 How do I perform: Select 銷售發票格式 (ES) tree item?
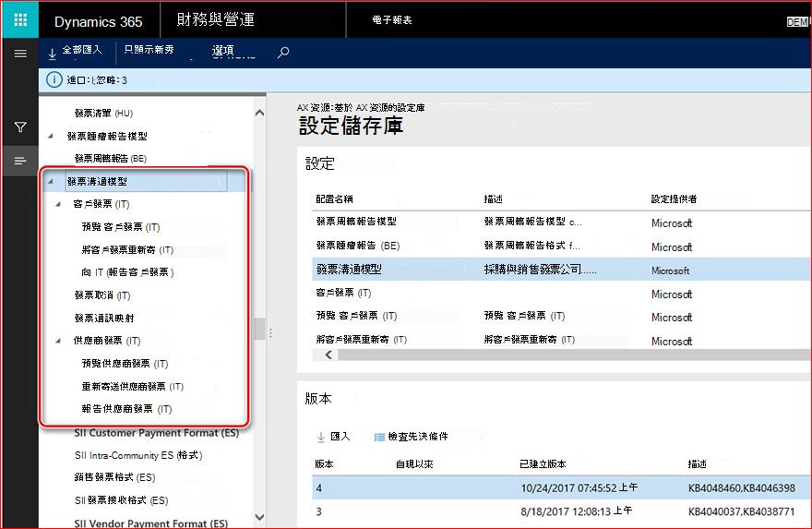pos(115,477)
